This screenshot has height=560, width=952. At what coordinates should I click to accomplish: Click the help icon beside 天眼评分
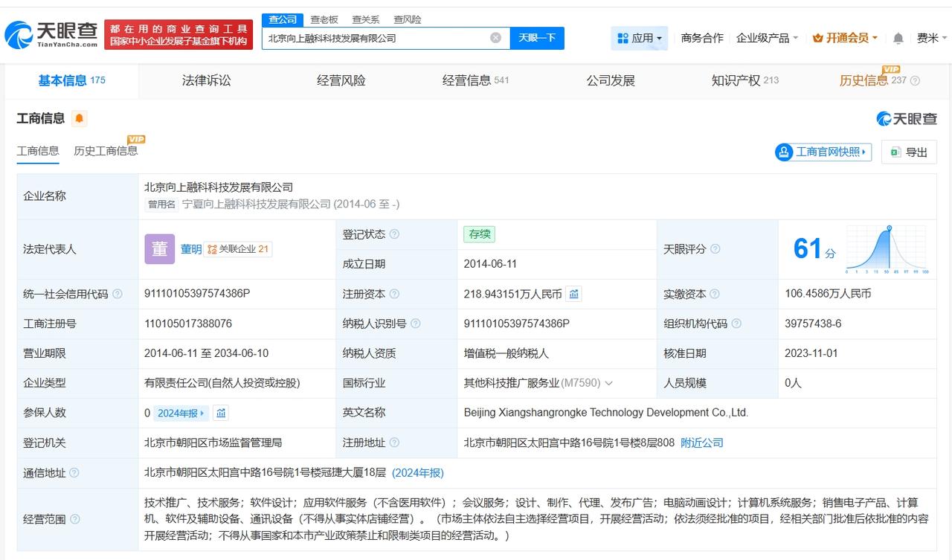[x=715, y=249]
